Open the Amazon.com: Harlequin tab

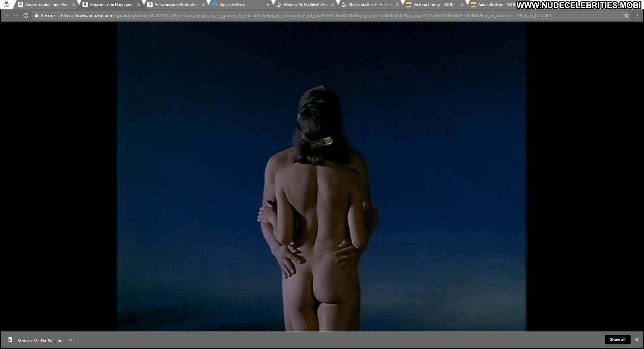coord(111,5)
